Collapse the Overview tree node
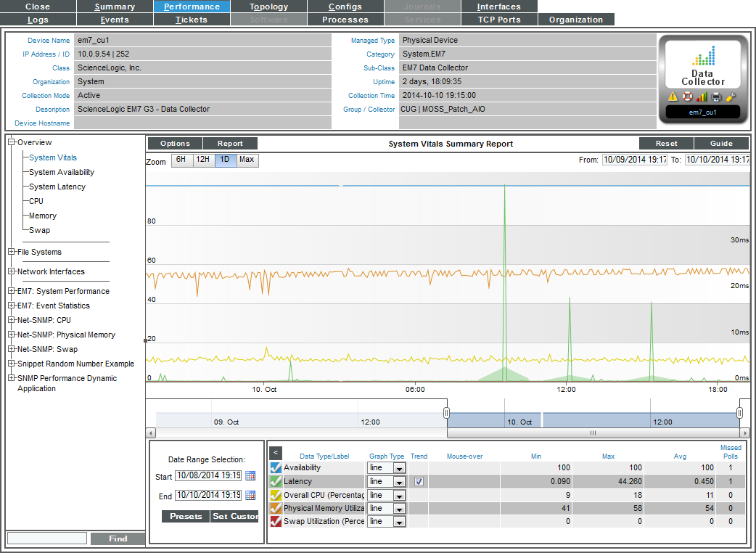The image size is (756, 553). 12,142
